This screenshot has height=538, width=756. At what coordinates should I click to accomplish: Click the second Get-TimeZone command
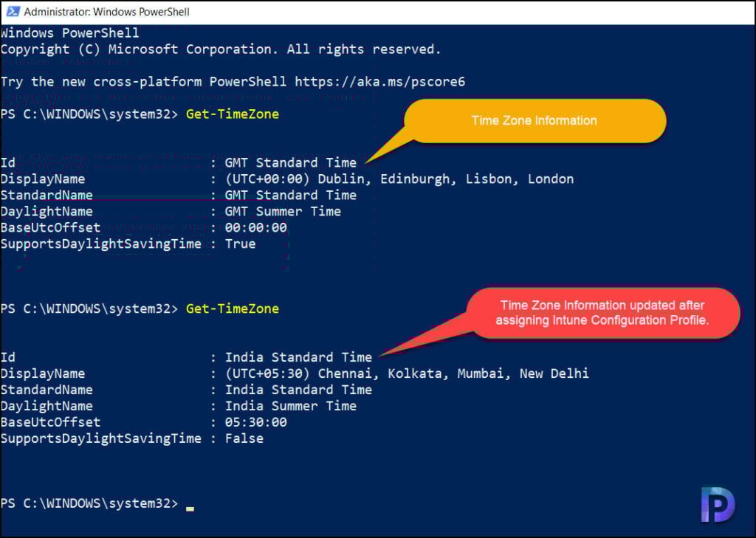point(233,308)
